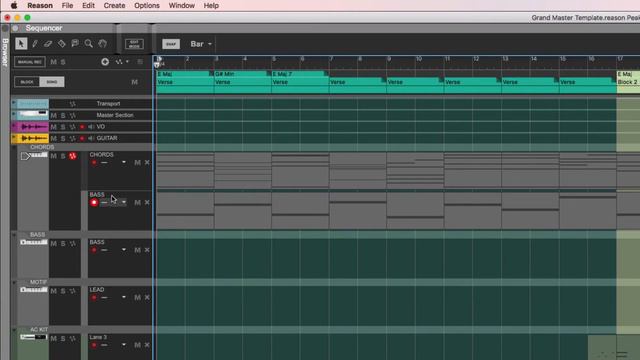This screenshot has width=640, height=360.
Task: Mute the blocks track with M
Action: click(134, 82)
